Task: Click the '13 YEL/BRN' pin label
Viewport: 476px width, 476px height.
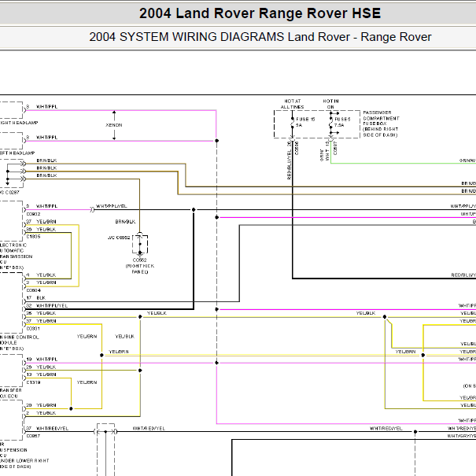Action: pos(41,375)
